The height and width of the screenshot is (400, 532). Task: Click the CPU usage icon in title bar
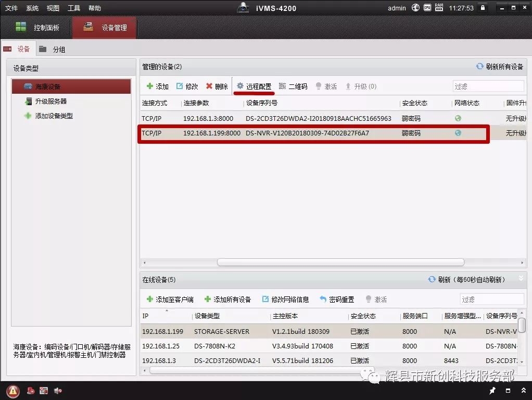pyautogui.click(x=427, y=7)
